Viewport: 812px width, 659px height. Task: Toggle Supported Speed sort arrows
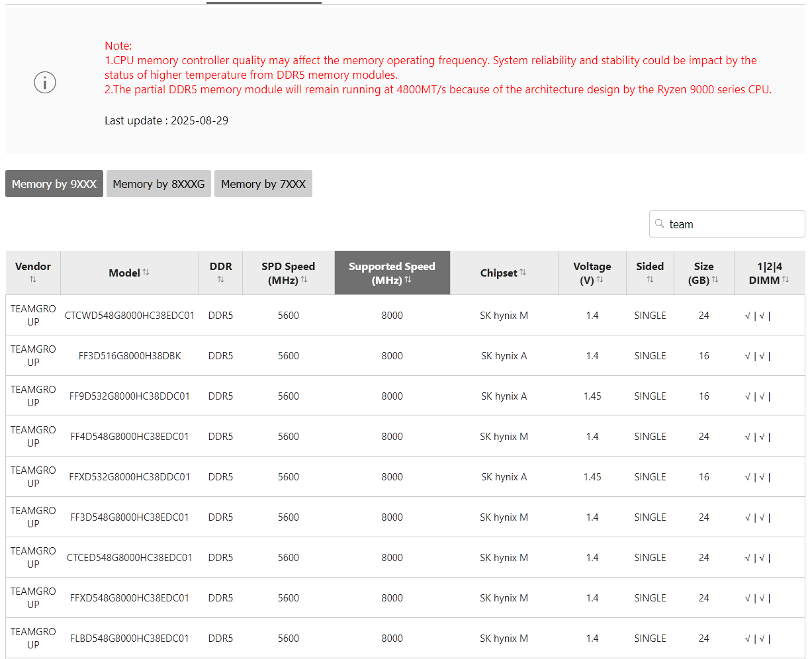tap(408, 280)
